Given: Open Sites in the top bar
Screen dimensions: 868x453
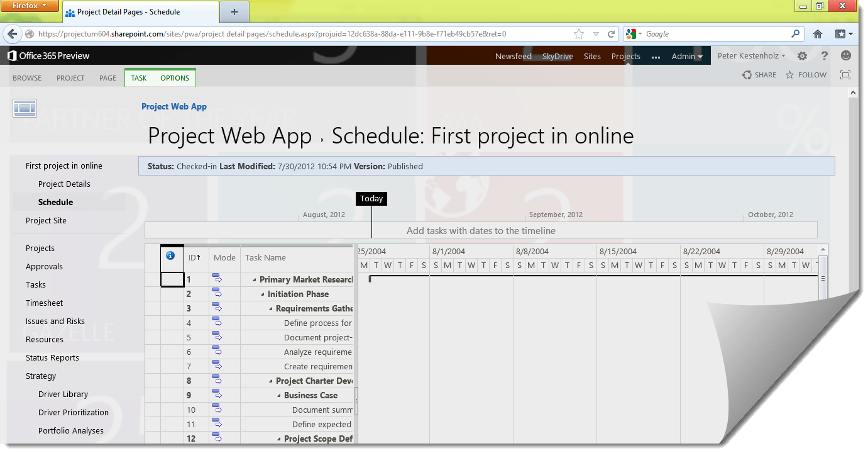Looking at the screenshot, I should point(592,56).
